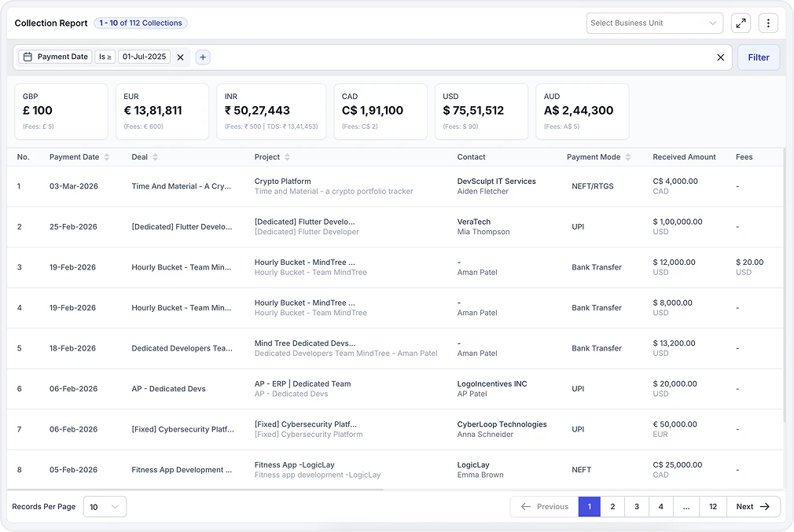Click the Fees column header
794x532 pixels.
pyautogui.click(x=744, y=157)
